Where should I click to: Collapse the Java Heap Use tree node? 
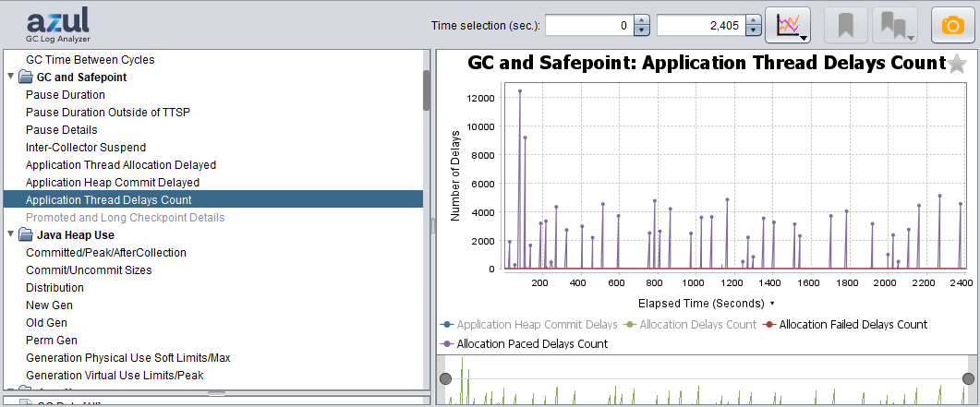(10, 235)
